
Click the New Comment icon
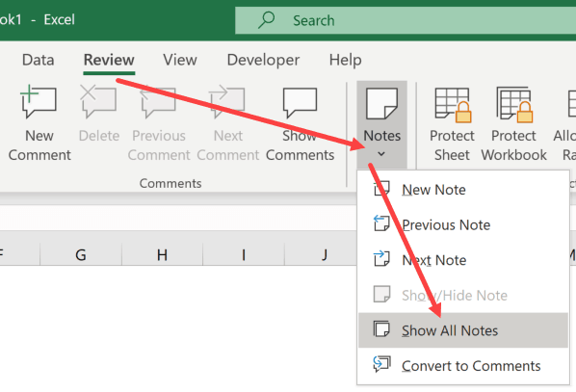39,101
